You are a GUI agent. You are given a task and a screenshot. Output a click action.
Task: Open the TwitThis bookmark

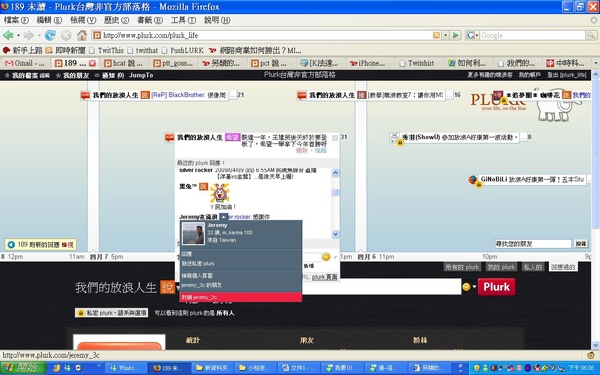click(106, 50)
